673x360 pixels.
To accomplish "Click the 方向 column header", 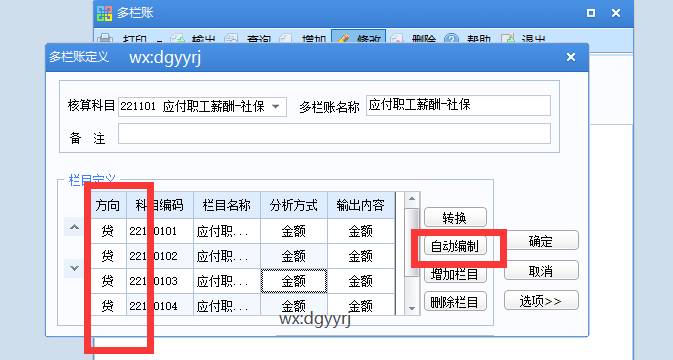I will click(108, 205).
